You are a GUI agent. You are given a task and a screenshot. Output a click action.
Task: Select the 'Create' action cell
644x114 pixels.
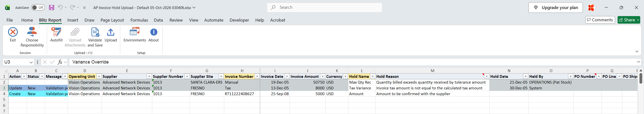18,94
